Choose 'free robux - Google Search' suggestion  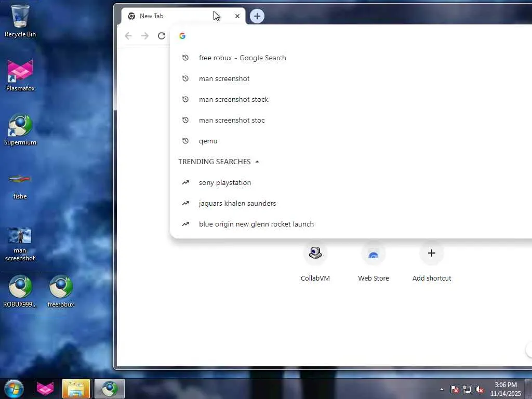351,58
